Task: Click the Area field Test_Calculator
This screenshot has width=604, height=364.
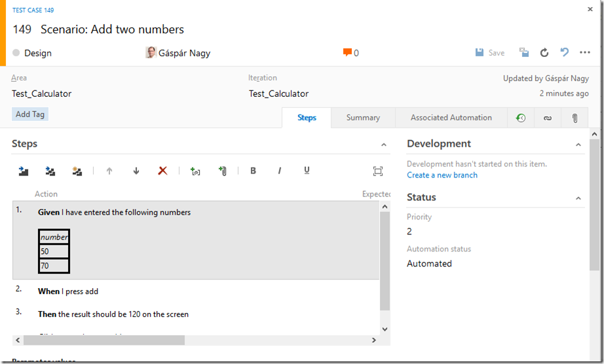Action: tap(42, 94)
